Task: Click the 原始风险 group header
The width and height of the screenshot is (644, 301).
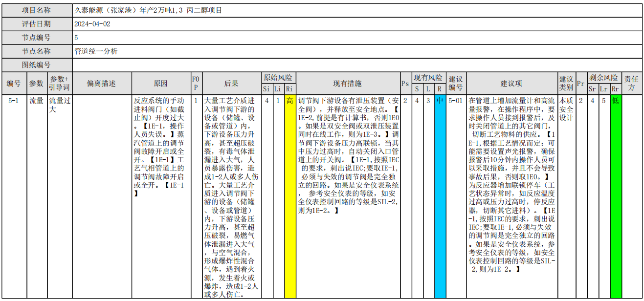Action: point(279,78)
